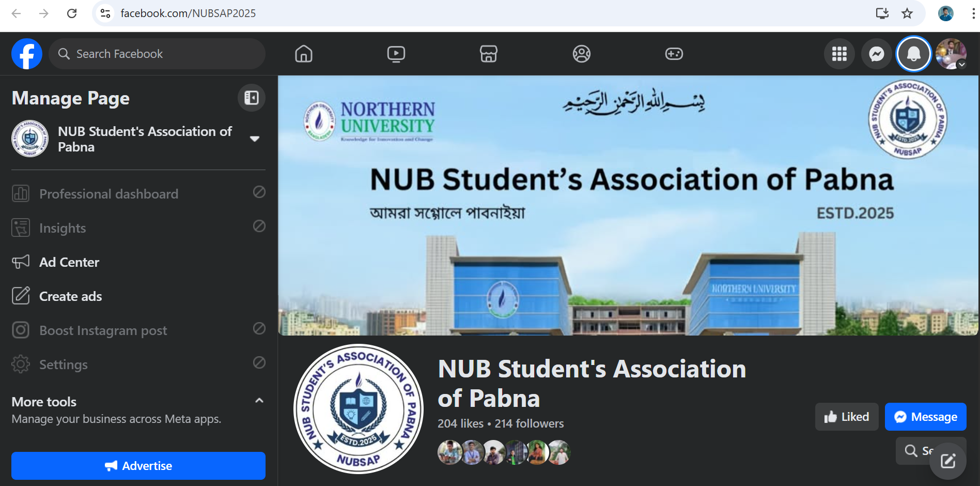
Task: Click the browser address bar URL
Action: pyautogui.click(x=188, y=13)
